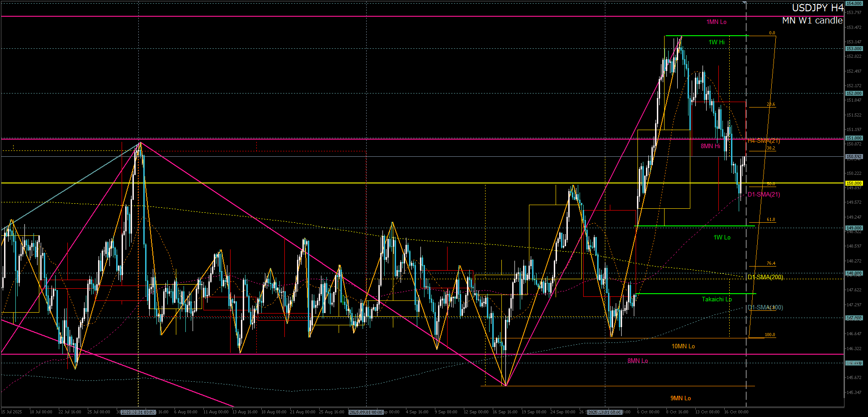
Task: Select the D1-SMA(200) indicator label
Action: [765, 277]
